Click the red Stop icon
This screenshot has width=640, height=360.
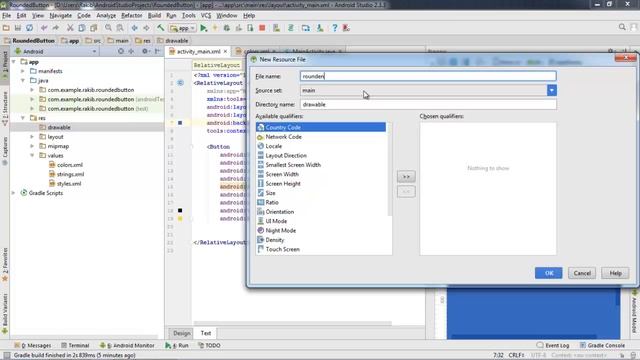point(262,28)
